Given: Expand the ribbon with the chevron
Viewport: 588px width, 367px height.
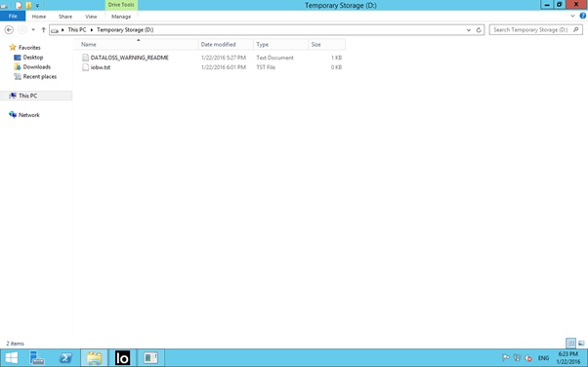Looking at the screenshot, I should coord(572,16).
